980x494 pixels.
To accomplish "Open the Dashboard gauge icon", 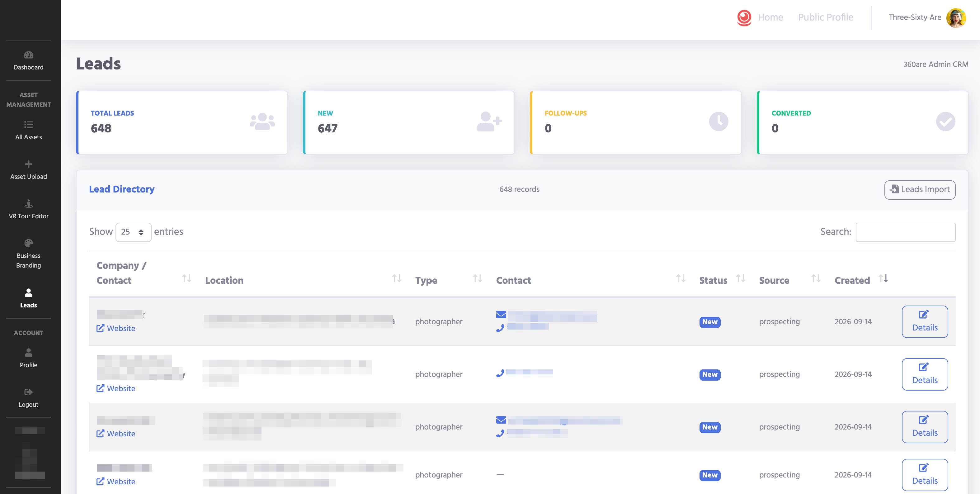I will 29,55.
